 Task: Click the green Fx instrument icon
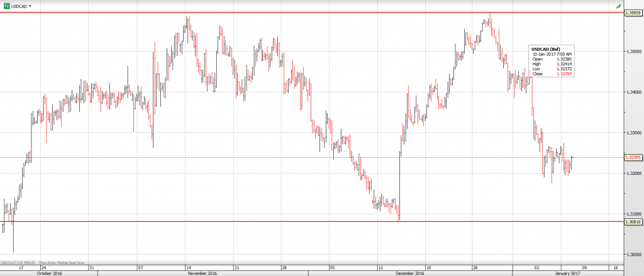pyautogui.click(x=6, y=6)
